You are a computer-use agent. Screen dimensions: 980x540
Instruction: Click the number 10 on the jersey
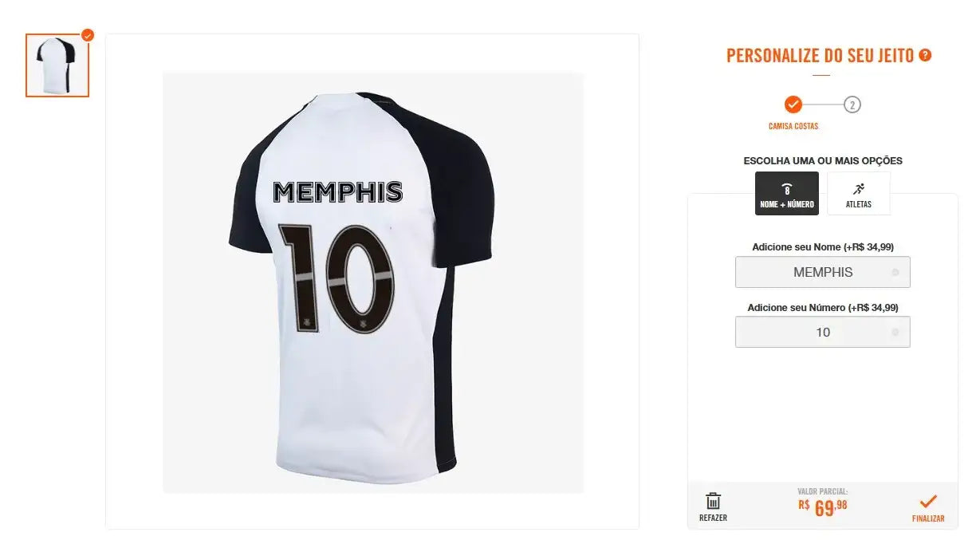coord(336,277)
